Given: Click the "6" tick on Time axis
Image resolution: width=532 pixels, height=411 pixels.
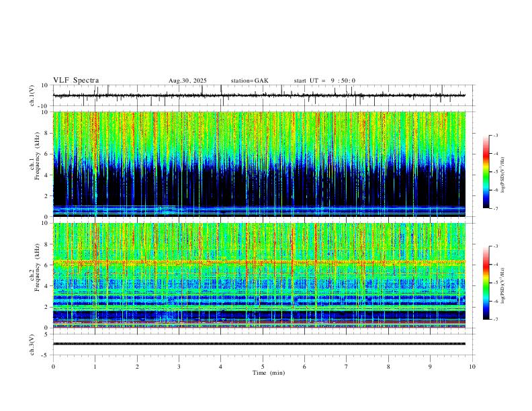Looking at the screenshot, I should pos(305,367).
